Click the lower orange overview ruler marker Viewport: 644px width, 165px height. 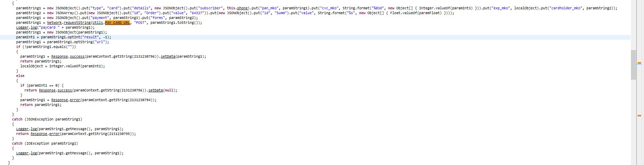639,116
